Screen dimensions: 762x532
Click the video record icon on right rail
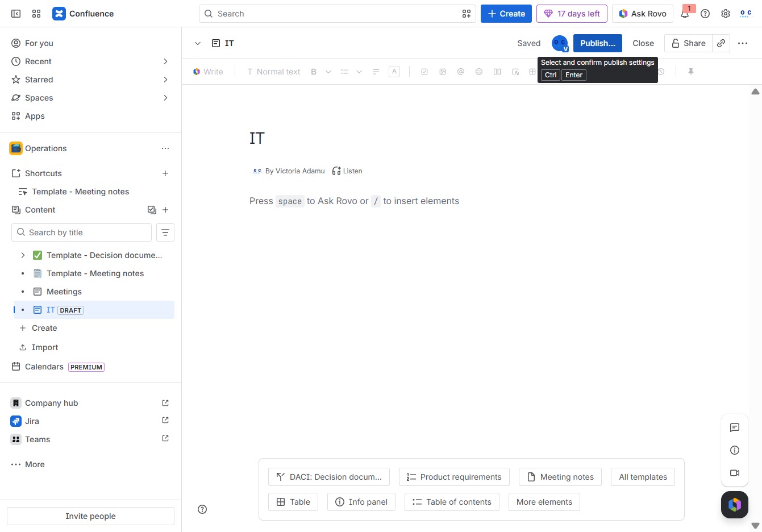click(735, 473)
